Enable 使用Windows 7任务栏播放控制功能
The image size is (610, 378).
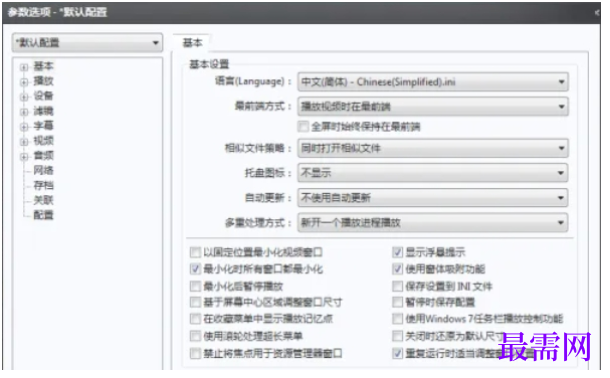(397, 319)
